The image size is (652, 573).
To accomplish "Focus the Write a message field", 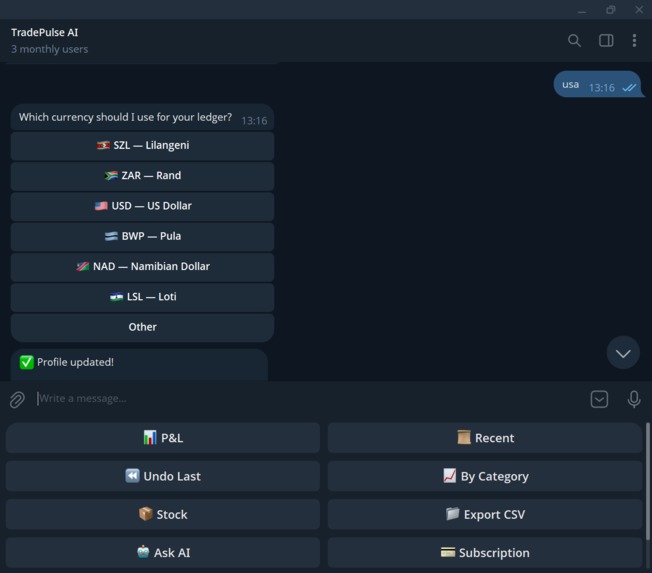I will coord(308,399).
